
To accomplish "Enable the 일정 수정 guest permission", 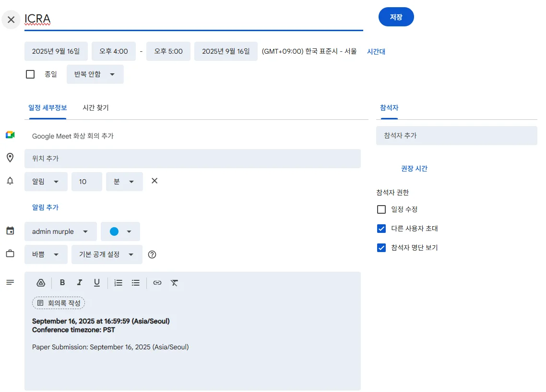I will point(381,209).
